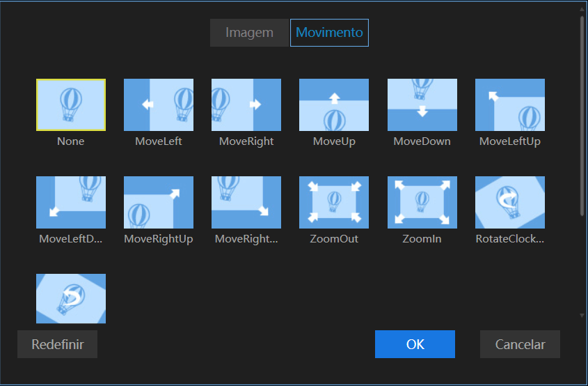Click the "ZoomIn" label text
The image size is (588, 386).
422,239
